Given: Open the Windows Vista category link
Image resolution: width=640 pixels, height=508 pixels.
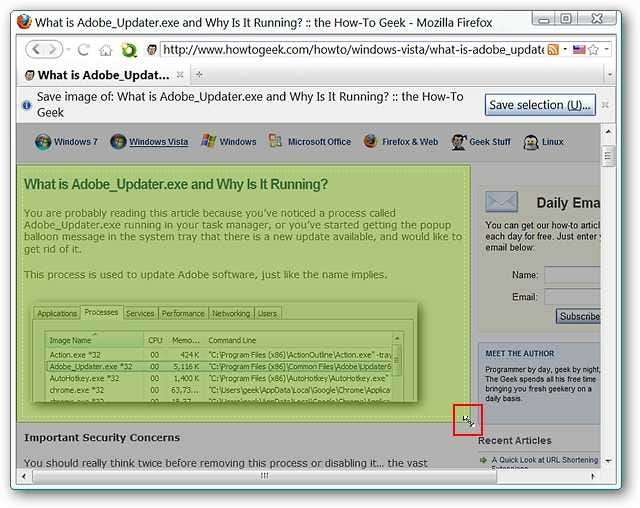Looking at the screenshot, I should click(158, 142).
